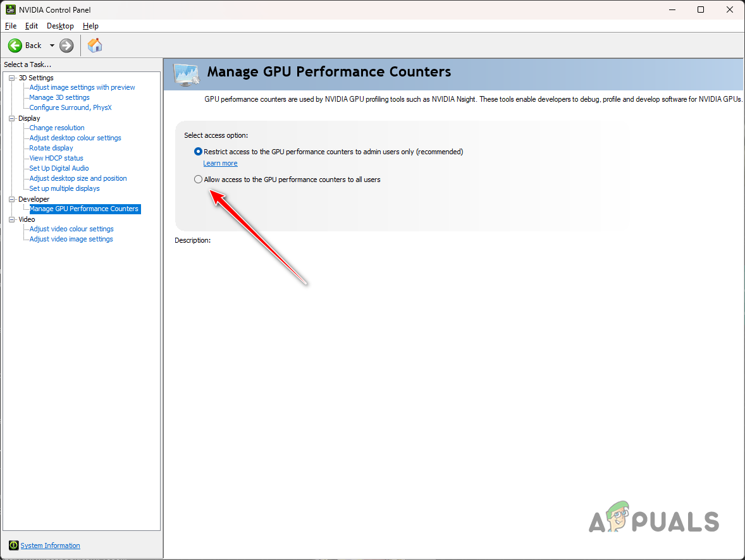Click the forward navigation arrow icon
Screen dimensions: 745x560
[x=66, y=45]
